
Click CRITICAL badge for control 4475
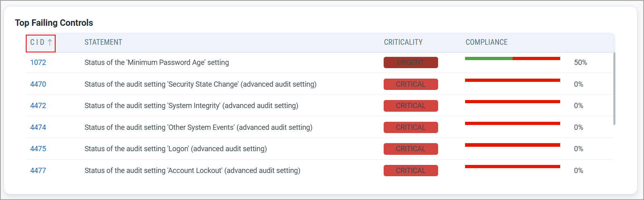click(x=411, y=149)
